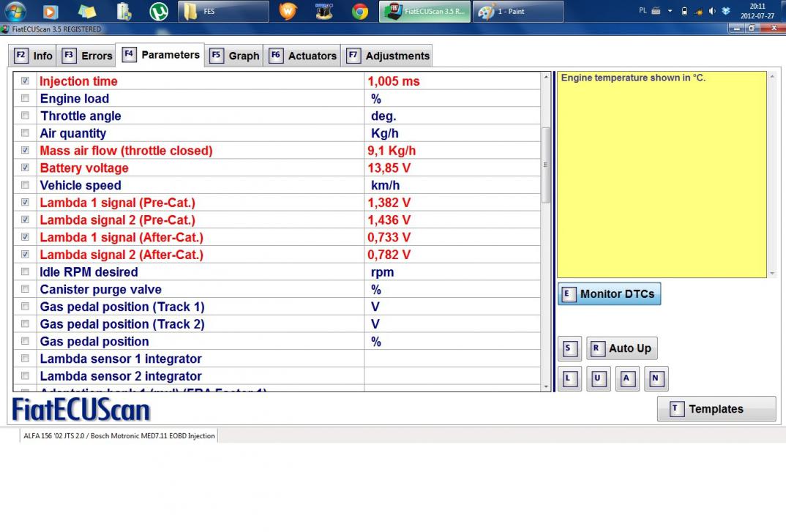The height and width of the screenshot is (532, 786).
Task: Uncheck Lambda 1 signal (After-Cat.)
Action: click(25, 236)
